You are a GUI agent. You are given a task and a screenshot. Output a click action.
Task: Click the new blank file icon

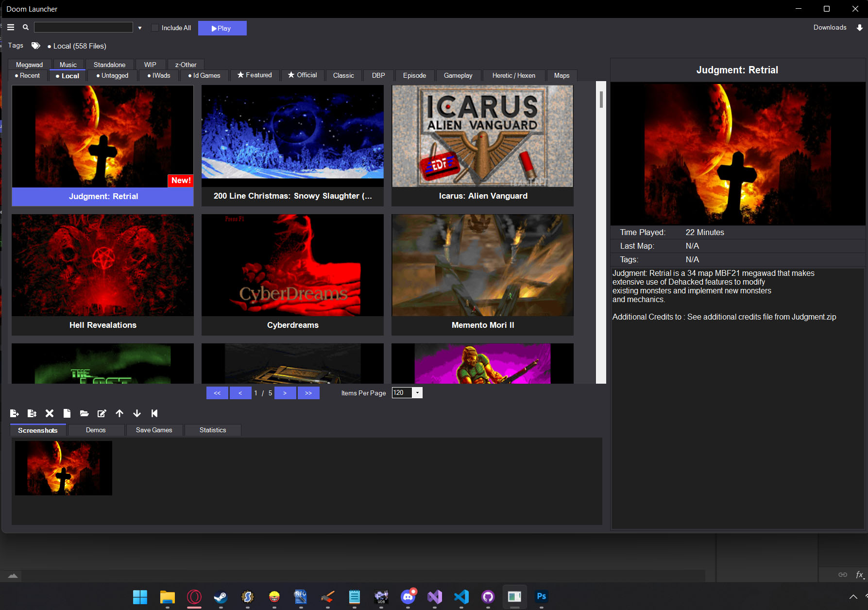pos(67,413)
